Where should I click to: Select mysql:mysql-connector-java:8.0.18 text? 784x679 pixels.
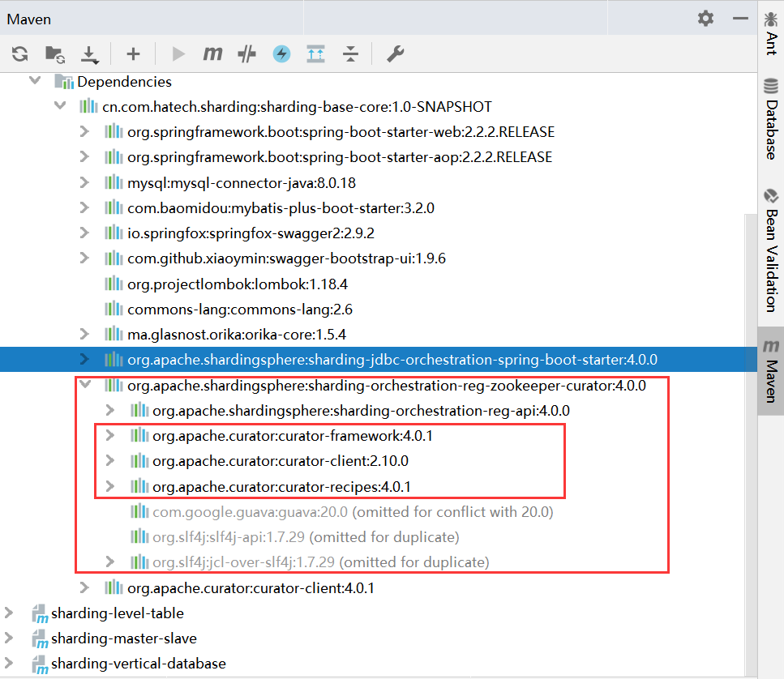242,183
